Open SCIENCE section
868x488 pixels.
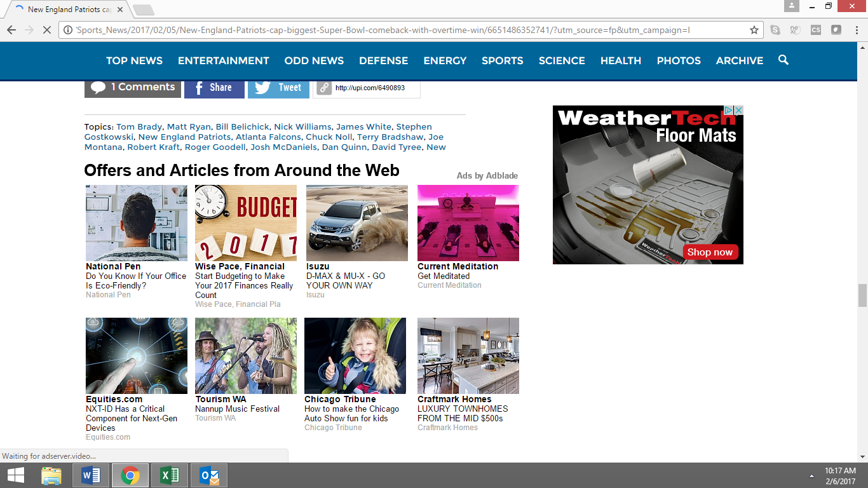point(562,61)
